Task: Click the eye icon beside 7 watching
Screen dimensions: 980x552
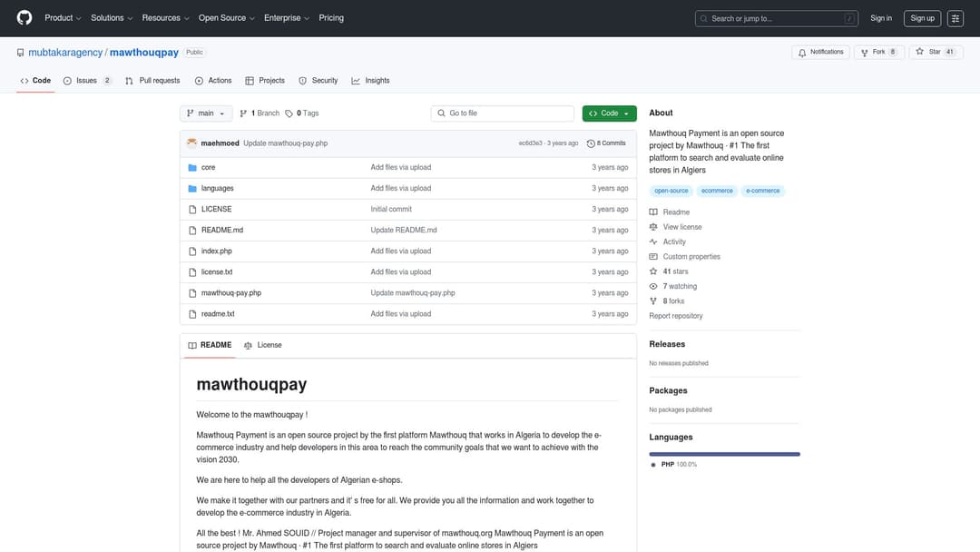Action: click(x=653, y=286)
